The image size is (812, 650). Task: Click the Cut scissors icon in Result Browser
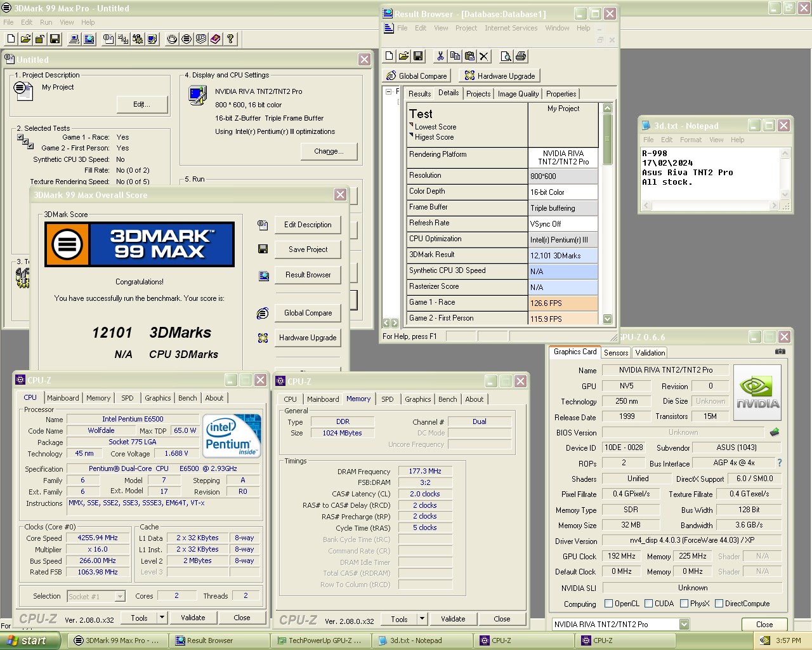click(x=440, y=56)
